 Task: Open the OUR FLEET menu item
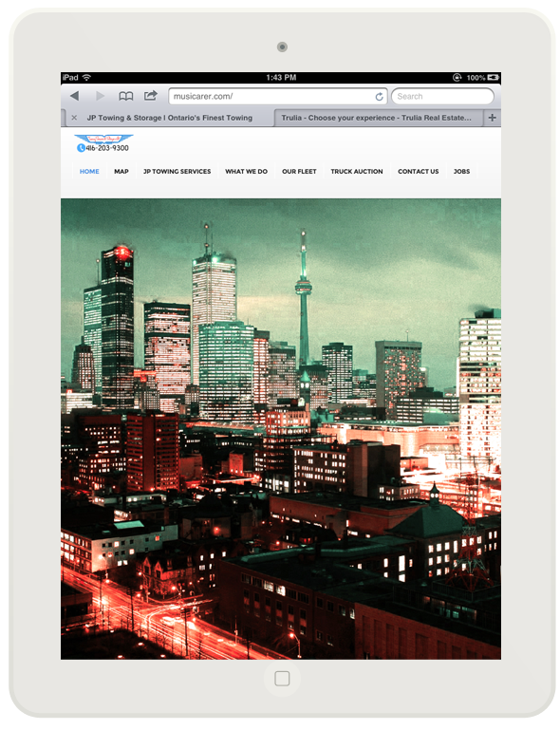tap(299, 171)
